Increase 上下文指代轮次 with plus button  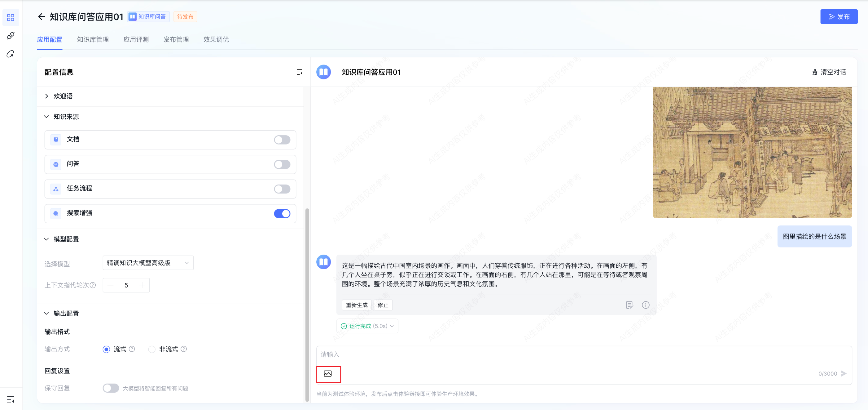[142, 285]
